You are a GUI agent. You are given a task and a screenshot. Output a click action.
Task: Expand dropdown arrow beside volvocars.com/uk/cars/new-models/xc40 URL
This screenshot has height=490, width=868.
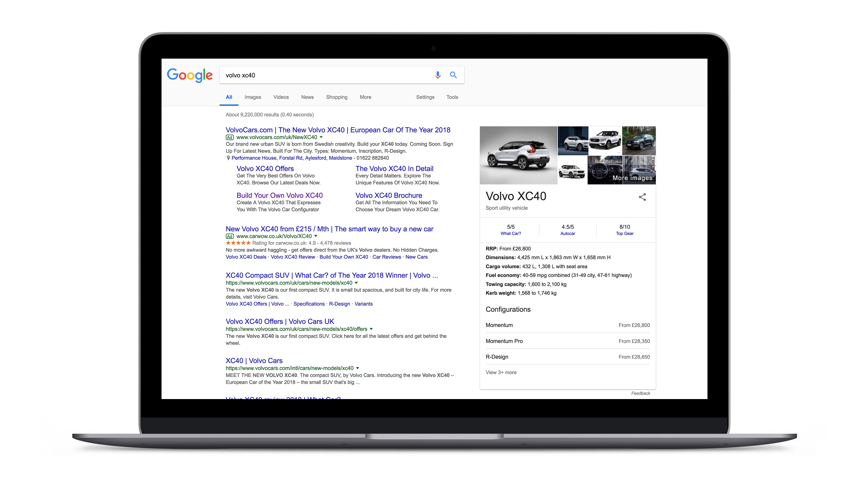356,283
